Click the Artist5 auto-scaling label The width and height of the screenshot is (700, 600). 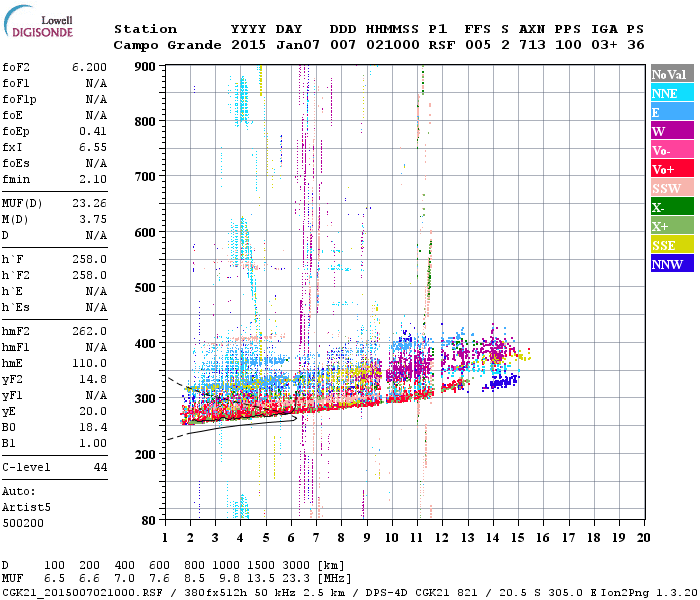(x=26, y=508)
